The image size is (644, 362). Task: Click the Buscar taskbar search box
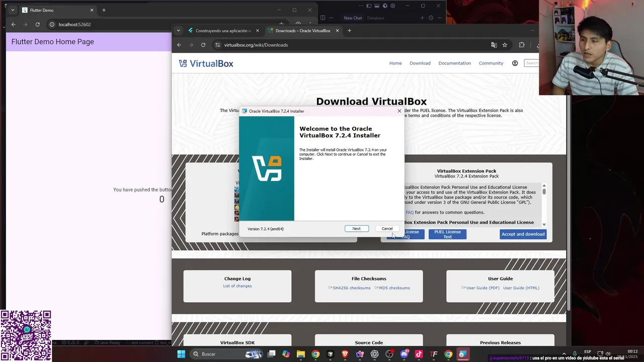(227, 354)
